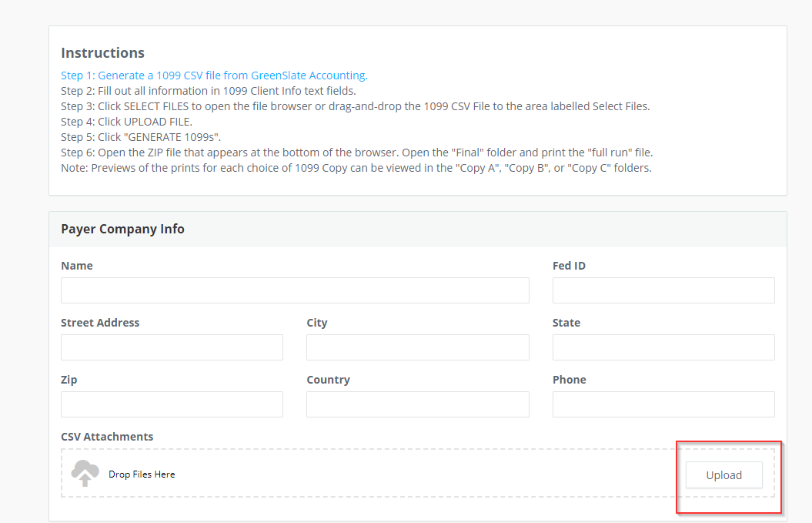Click the Step 4 UPLOAD FILE line
Screen dimensions: 812x523
(x=126, y=122)
